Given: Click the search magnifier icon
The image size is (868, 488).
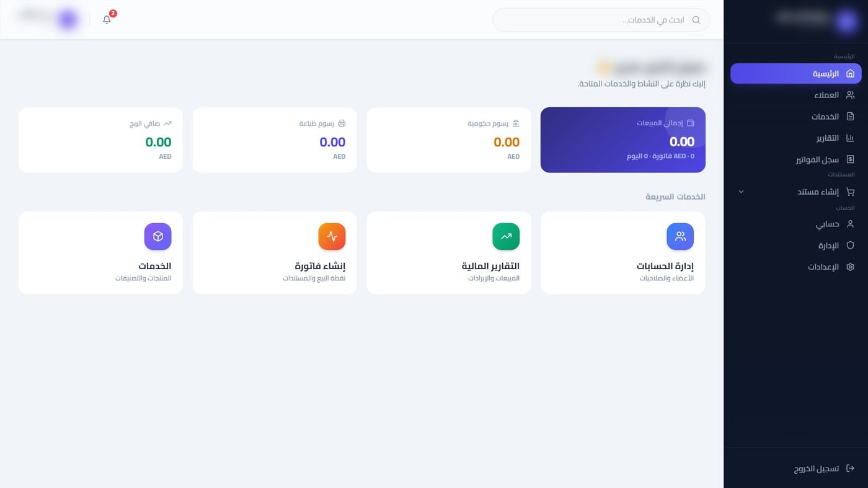Looking at the screenshot, I should (x=696, y=20).
